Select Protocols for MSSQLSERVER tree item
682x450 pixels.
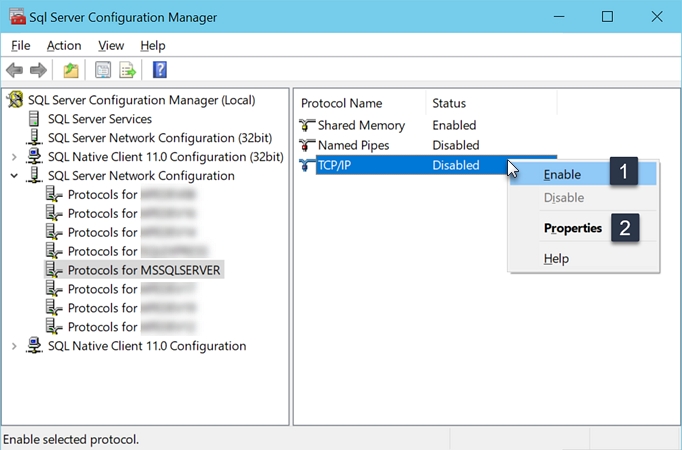(x=144, y=270)
